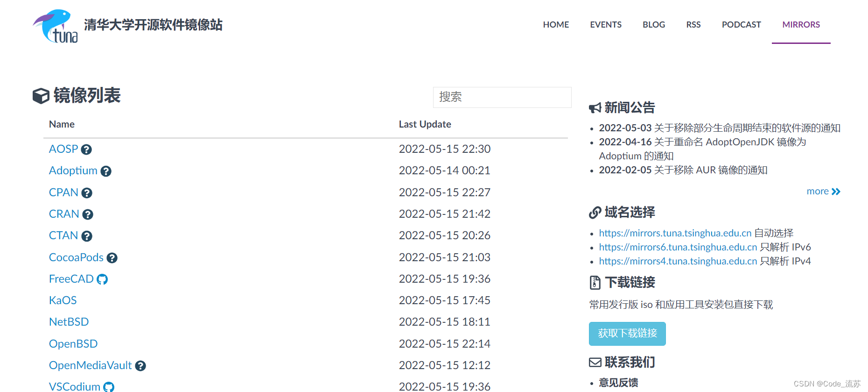Viewport: 868px width, 392px height.
Task: Open the Adoptium mirror link
Action: [x=73, y=171]
